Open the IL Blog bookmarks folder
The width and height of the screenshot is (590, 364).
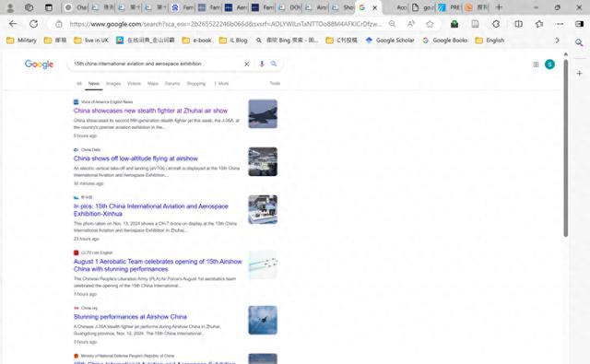[233, 41]
